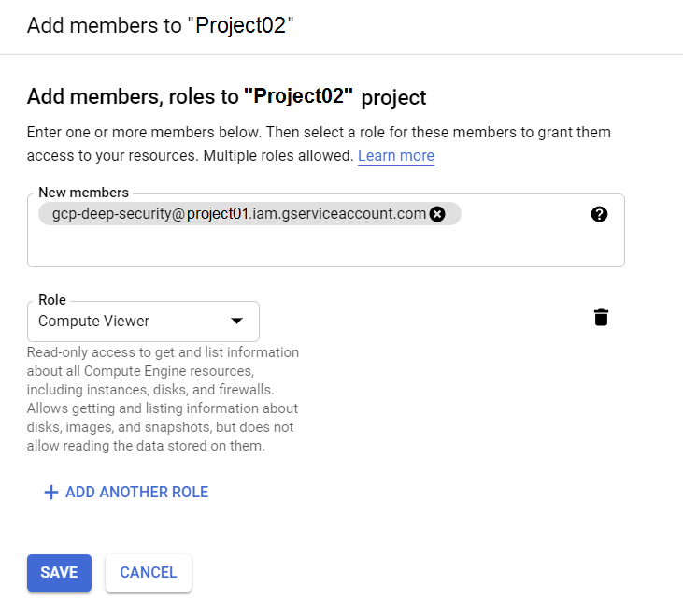The width and height of the screenshot is (683, 616).
Task: Click empty space in New members field
Action: (318, 247)
